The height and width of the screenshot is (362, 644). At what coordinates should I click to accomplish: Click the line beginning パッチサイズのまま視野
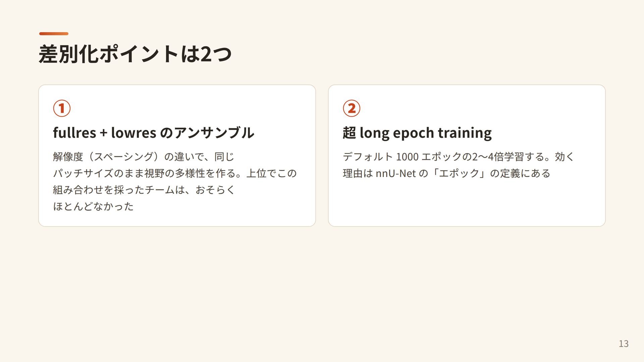click(x=175, y=173)
